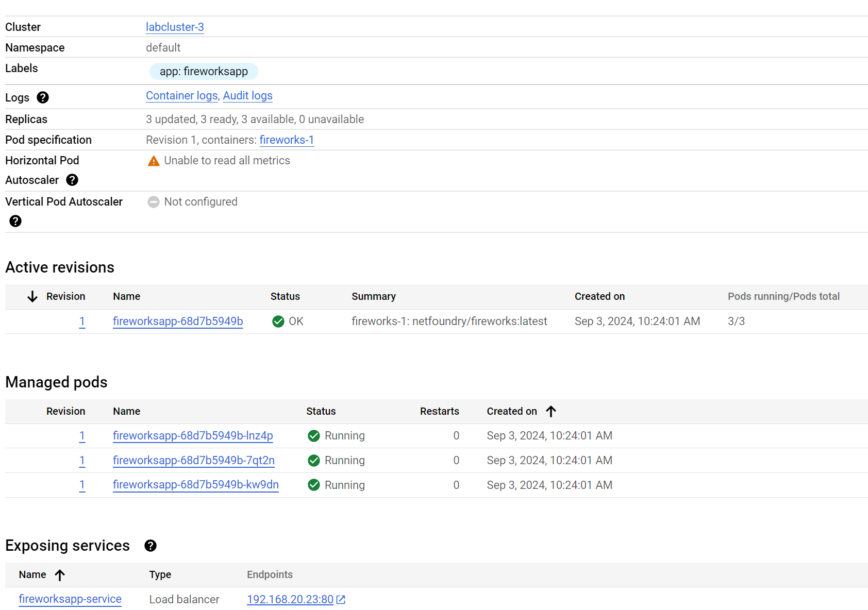Viewport: 868px width, 610px height.
Task: Show help for Logs
Action: click(x=43, y=97)
